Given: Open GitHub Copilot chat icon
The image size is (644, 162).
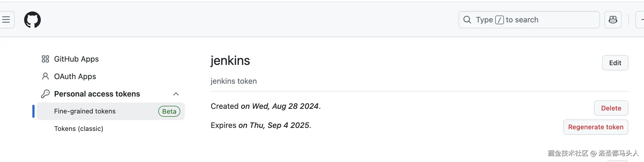Looking at the screenshot, I should [x=613, y=20].
